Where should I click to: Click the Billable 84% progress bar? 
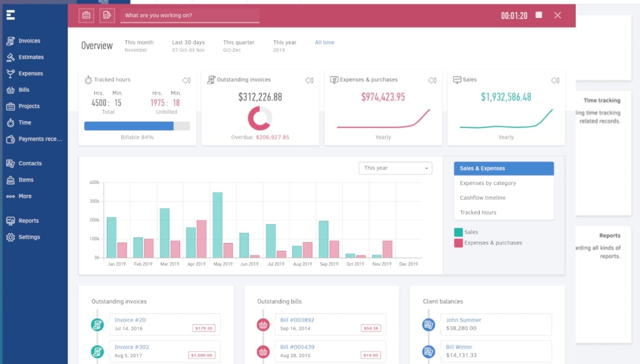[137, 126]
